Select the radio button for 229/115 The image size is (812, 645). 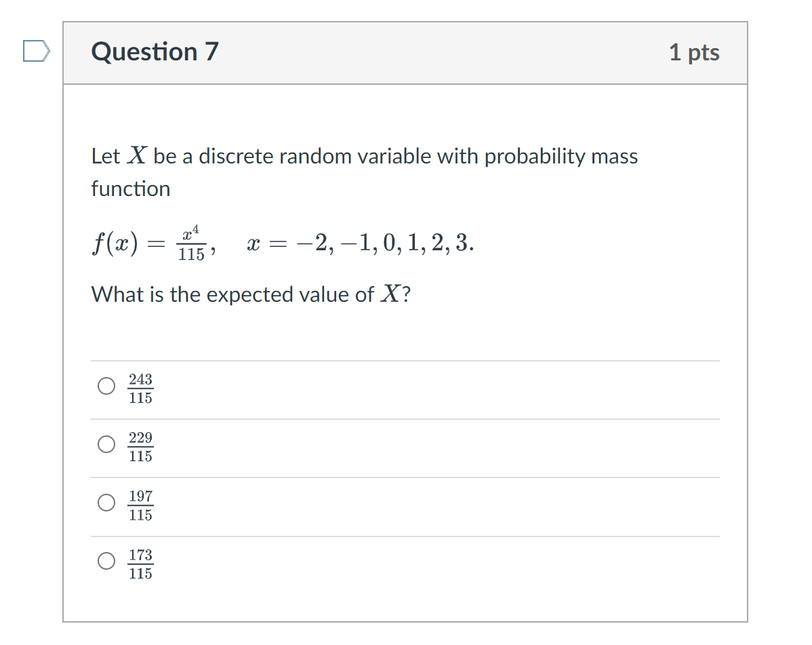click(x=106, y=445)
